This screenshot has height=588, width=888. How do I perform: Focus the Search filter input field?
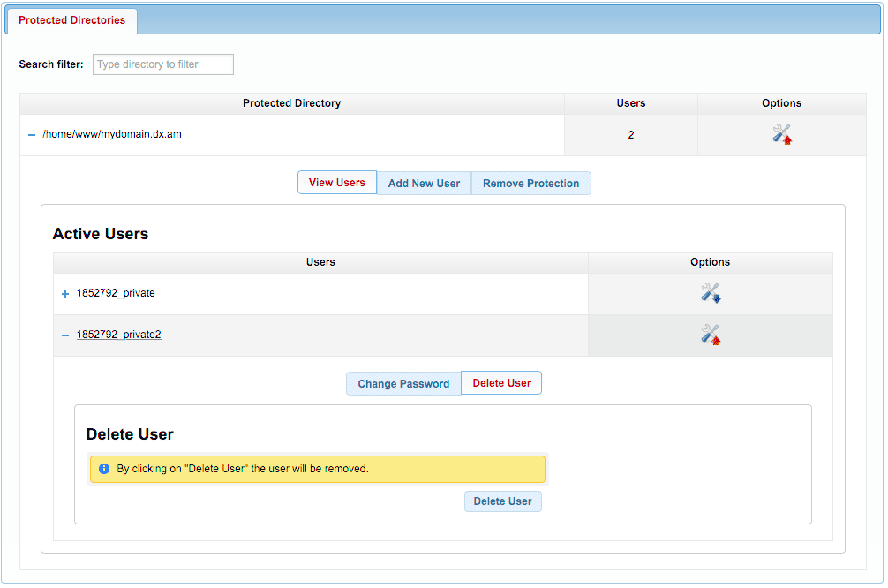click(163, 64)
